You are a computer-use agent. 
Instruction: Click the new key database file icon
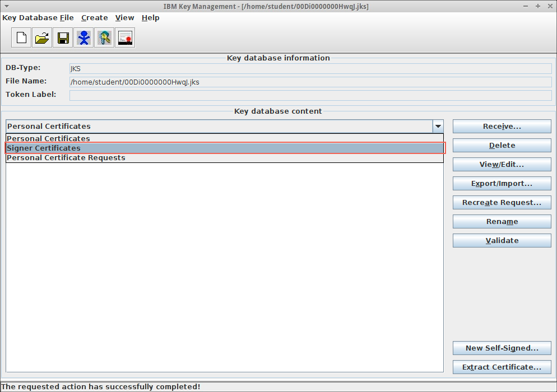point(21,38)
